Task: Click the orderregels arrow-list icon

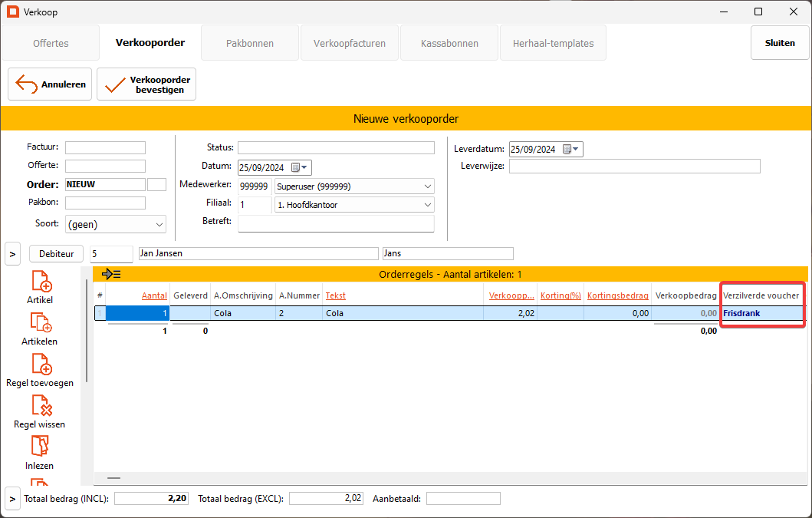Action: coord(111,274)
